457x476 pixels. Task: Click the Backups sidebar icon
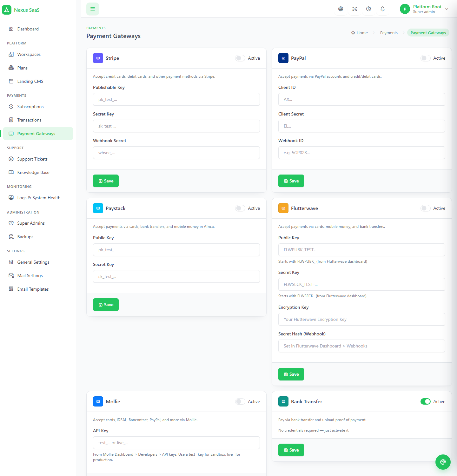pyautogui.click(x=11, y=237)
